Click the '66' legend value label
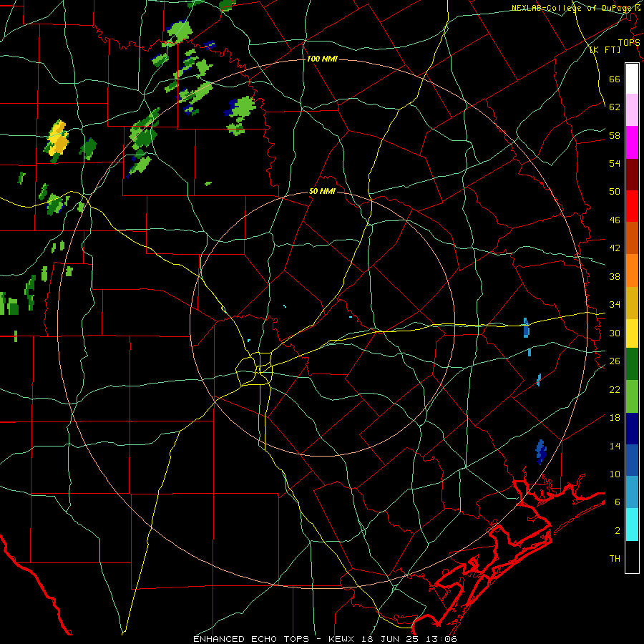This screenshot has height=644, width=644. 615,79
